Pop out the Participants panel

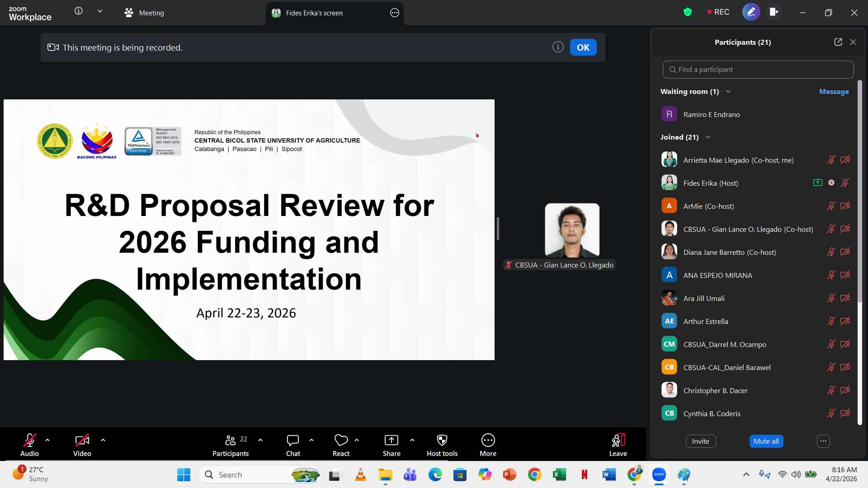[x=838, y=42]
